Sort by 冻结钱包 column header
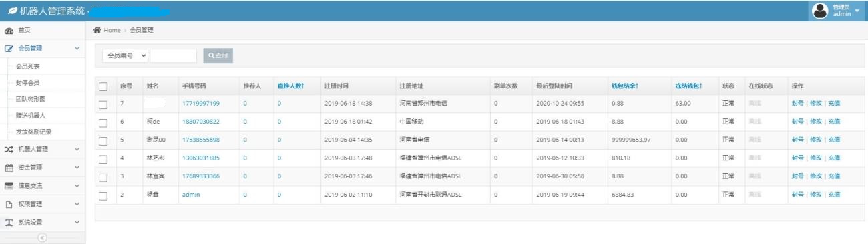 point(688,86)
